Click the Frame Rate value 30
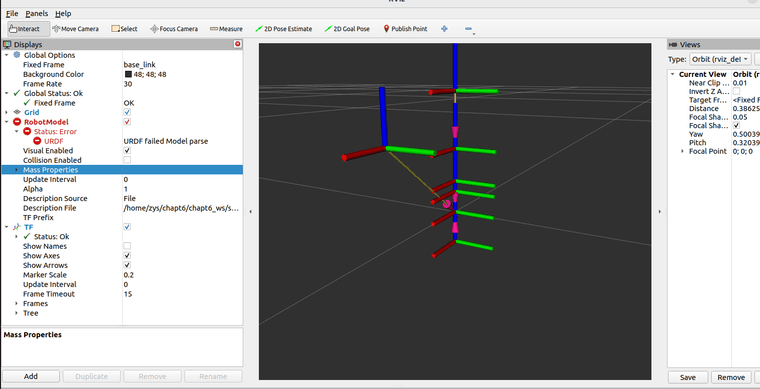Viewport: 760px width, 389px height. (x=128, y=84)
